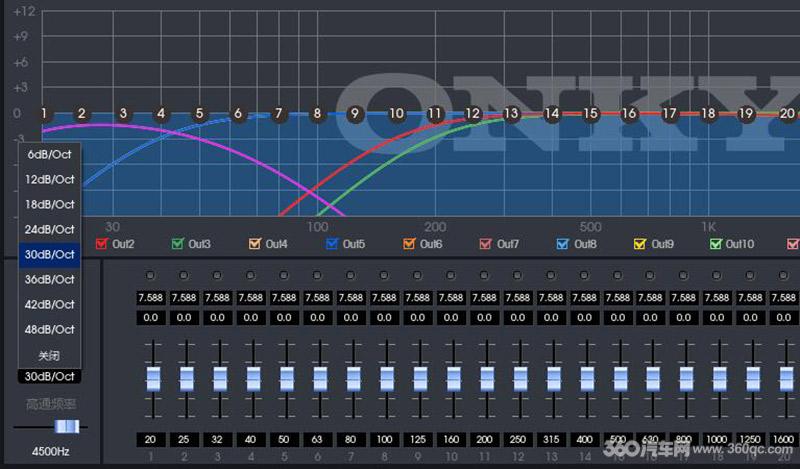
Task: Toggle the Out4 channel checkbox
Action: 255,244
